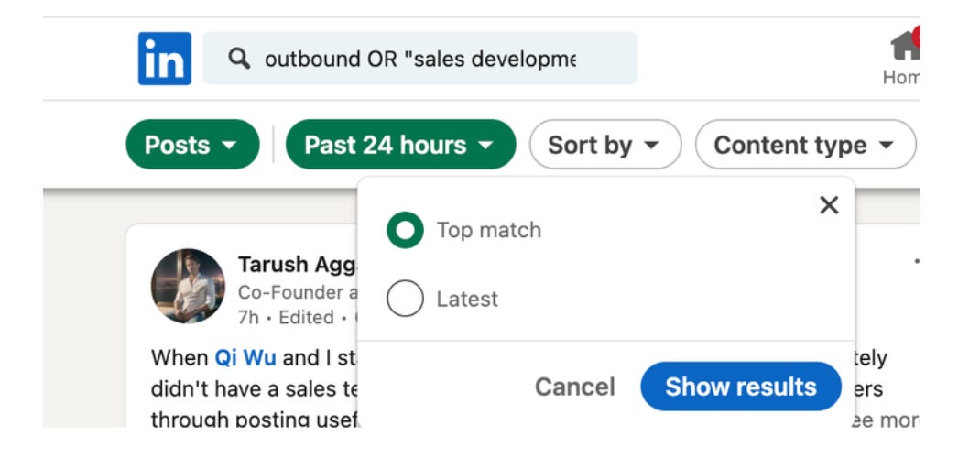Expand the Content type dropdown
The image size is (980, 458).
tap(806, 145)
